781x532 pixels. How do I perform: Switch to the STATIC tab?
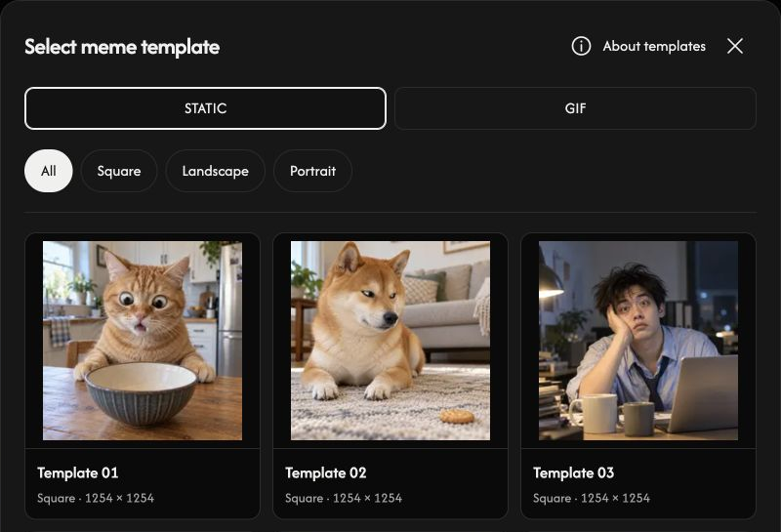pyautogui.click(x=205, y=108)
